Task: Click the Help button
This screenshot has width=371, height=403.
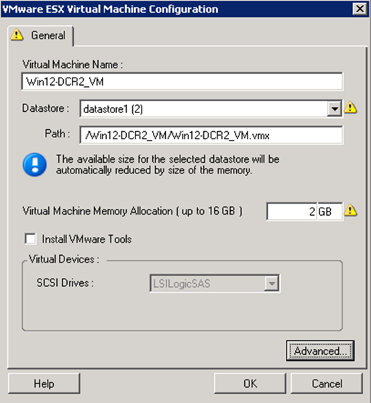Action: pos(44,383)
